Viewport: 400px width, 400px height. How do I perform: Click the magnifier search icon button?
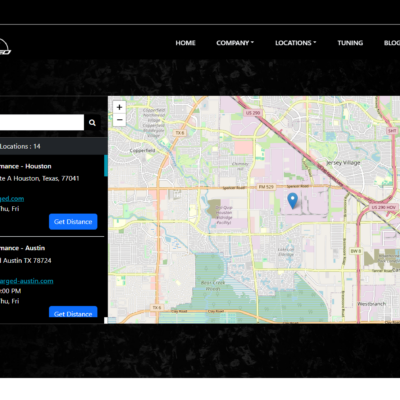pyautogui.click(x=92, y=123)
